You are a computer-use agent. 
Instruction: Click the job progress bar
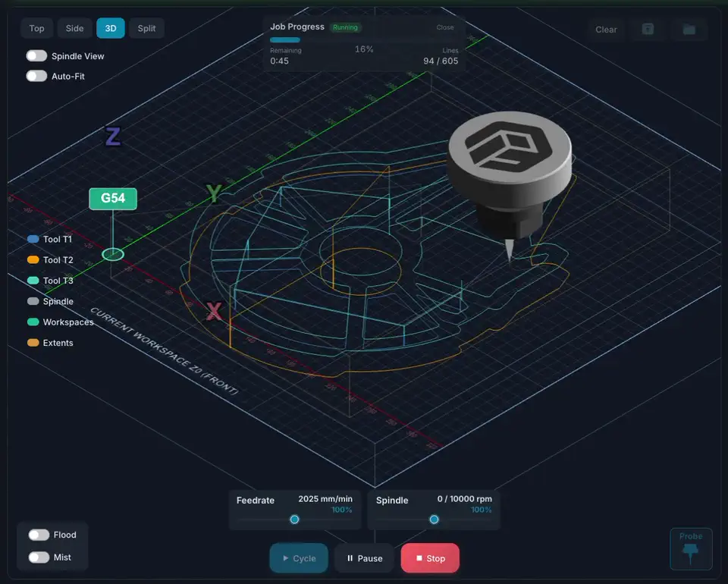(364, 40)
